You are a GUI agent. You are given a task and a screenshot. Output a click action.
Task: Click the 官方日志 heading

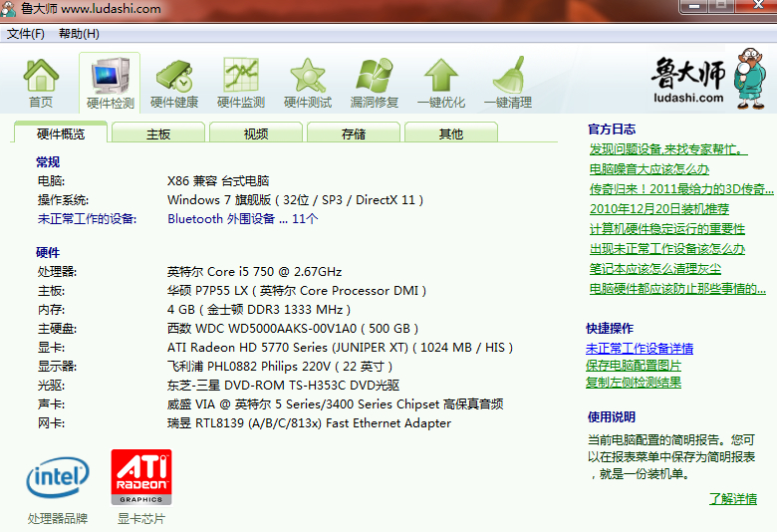(x=612, y=130)
